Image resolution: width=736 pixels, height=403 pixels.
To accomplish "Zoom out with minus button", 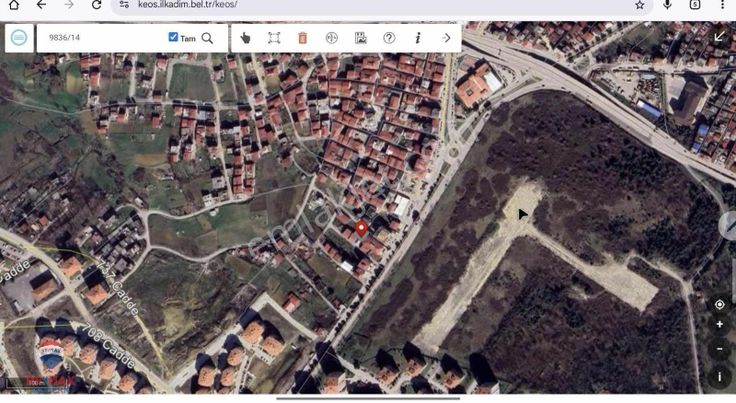I will [719, 350].
